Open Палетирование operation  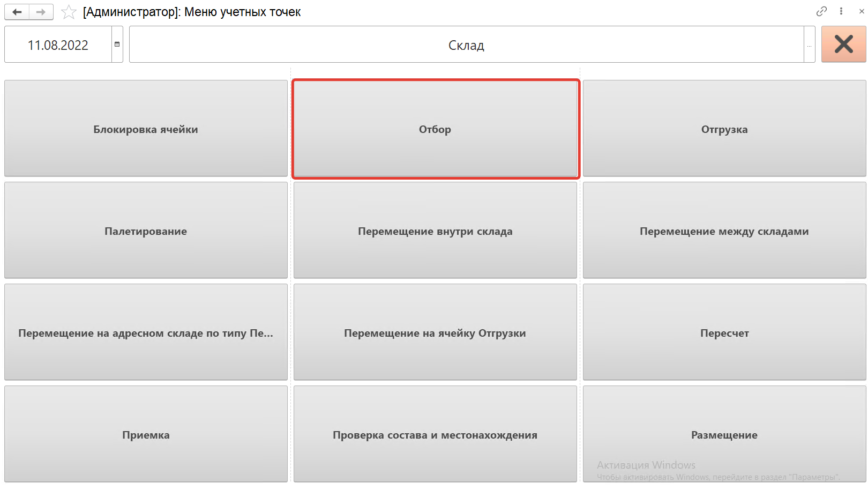click(x=146, y=231)
